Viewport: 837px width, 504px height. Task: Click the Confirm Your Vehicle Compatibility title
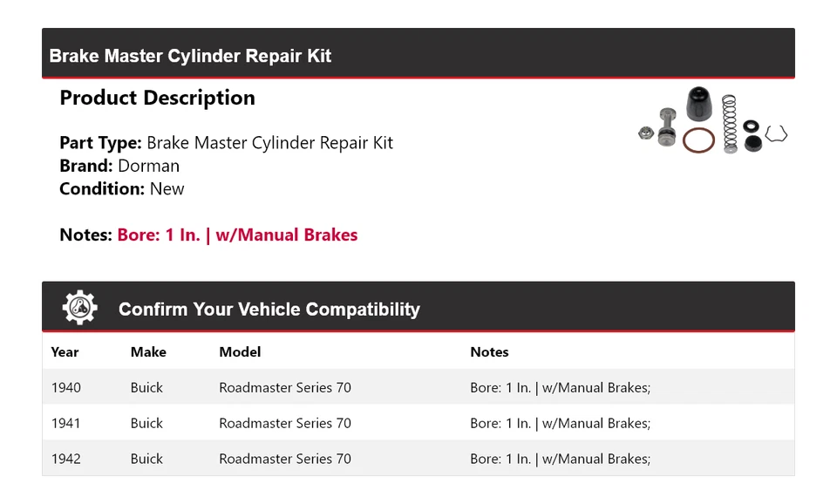click(269, 310)
